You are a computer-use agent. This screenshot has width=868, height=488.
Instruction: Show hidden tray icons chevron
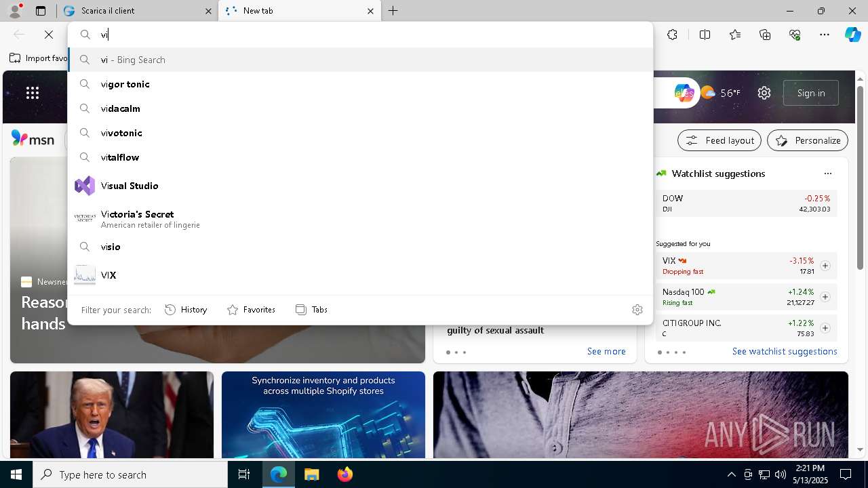[731, 474]
